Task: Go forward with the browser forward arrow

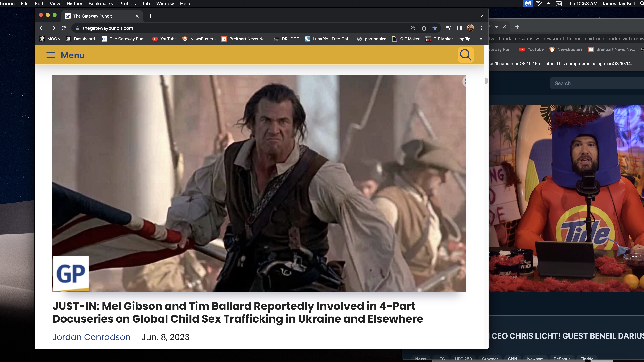Action: click(53, 28)
